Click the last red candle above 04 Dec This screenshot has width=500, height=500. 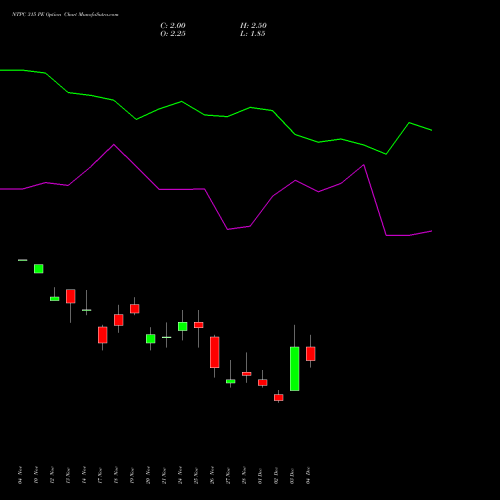(311, 354)
